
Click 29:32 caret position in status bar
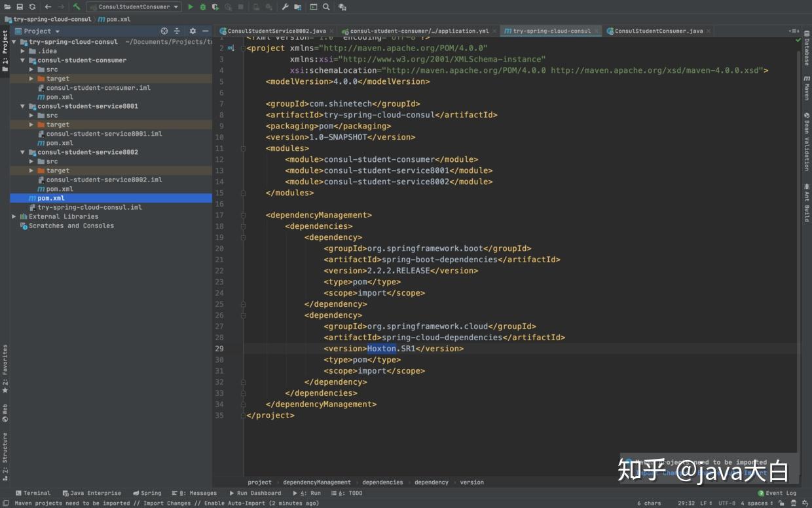tap(686, 503)
